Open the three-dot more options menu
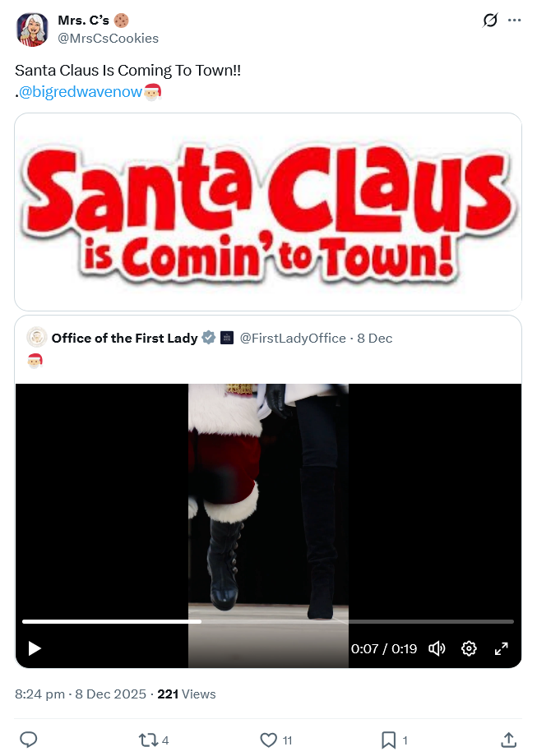This screenshot has height=756, width=537. pyautogui.click(x=514, y=21)
